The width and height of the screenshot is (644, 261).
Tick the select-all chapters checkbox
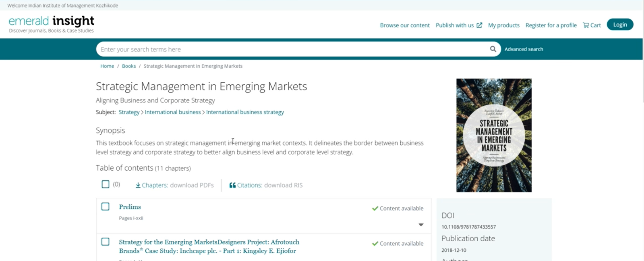(x=106, y=184)
